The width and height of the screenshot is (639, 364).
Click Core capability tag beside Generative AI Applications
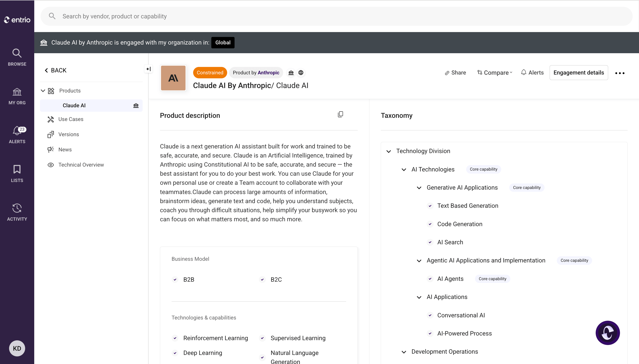(x=527, y=188)
